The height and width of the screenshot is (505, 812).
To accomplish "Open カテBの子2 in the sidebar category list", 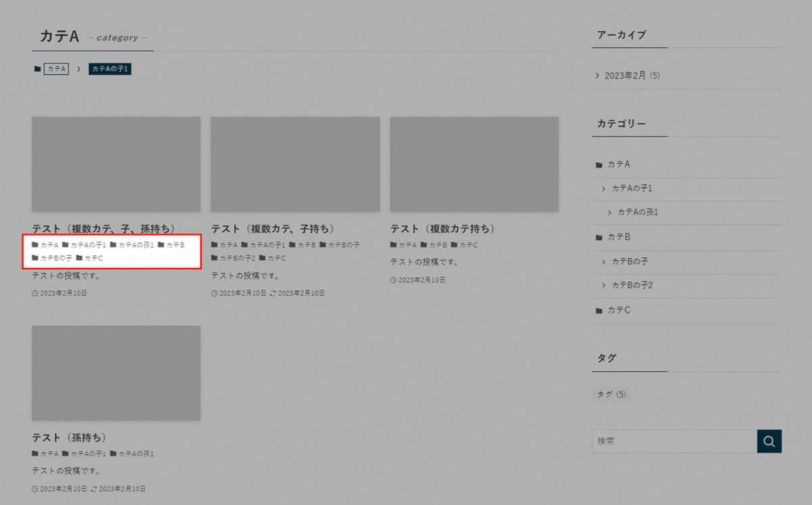I will coord(632,286).
